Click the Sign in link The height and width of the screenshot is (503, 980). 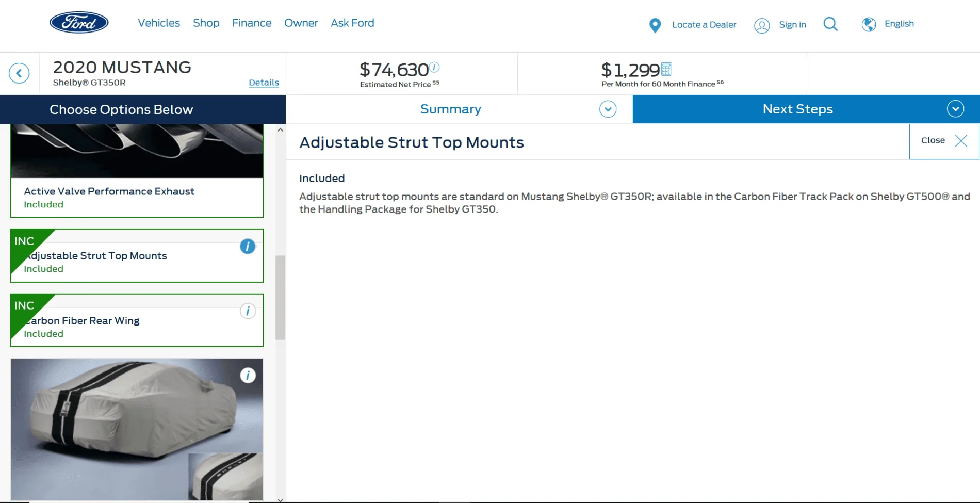pos(793,25)
